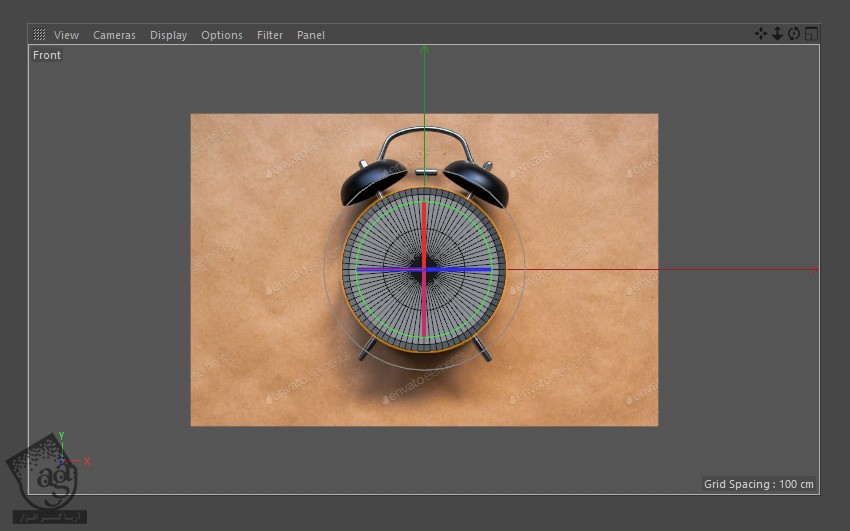850x531 pixels.
Task: Open the Display menu
Action: pos(168,35)
